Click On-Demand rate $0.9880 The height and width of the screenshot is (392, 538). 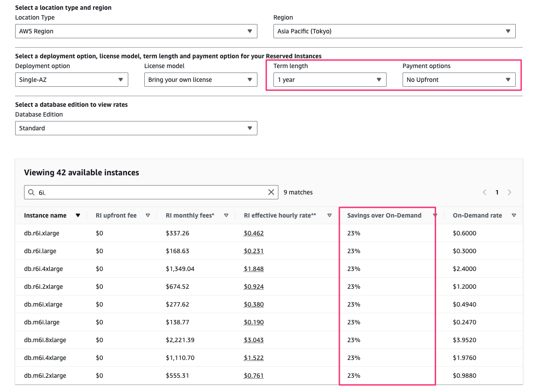[x=465, y=376]
